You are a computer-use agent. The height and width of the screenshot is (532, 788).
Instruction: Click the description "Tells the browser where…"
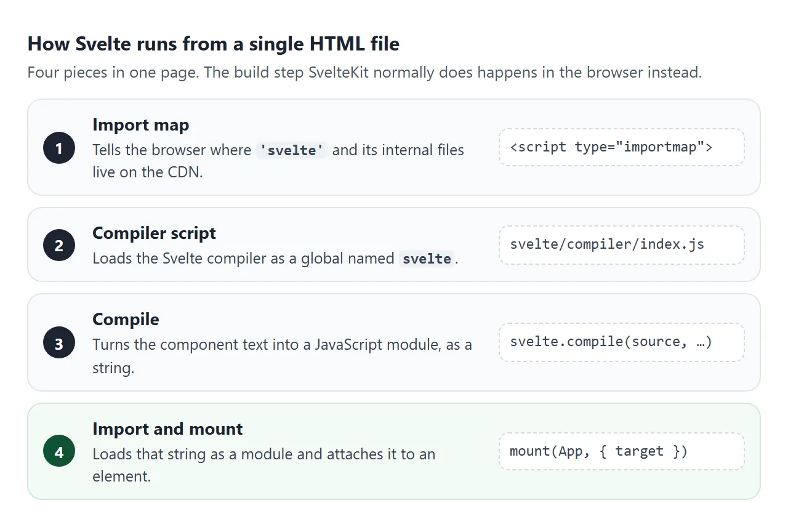[x=278, y=161]
